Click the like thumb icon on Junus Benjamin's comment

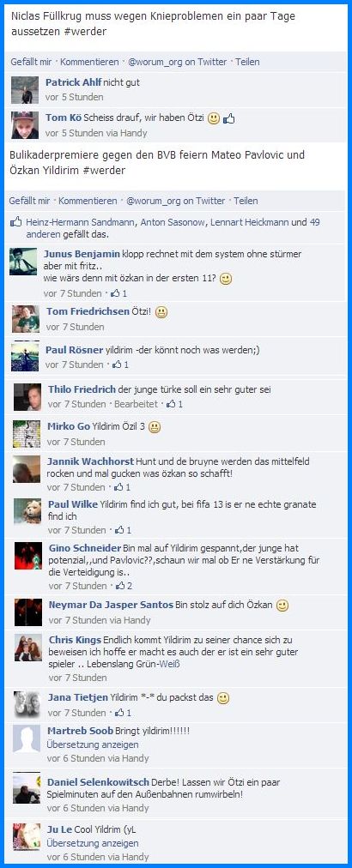[117, 293]
